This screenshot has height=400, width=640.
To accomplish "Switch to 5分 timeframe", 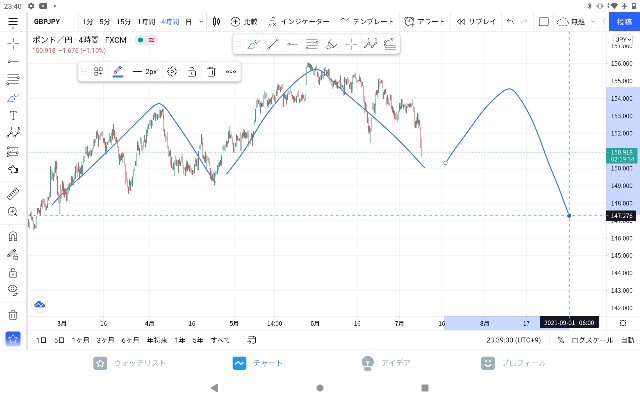I will pos(105,22).
